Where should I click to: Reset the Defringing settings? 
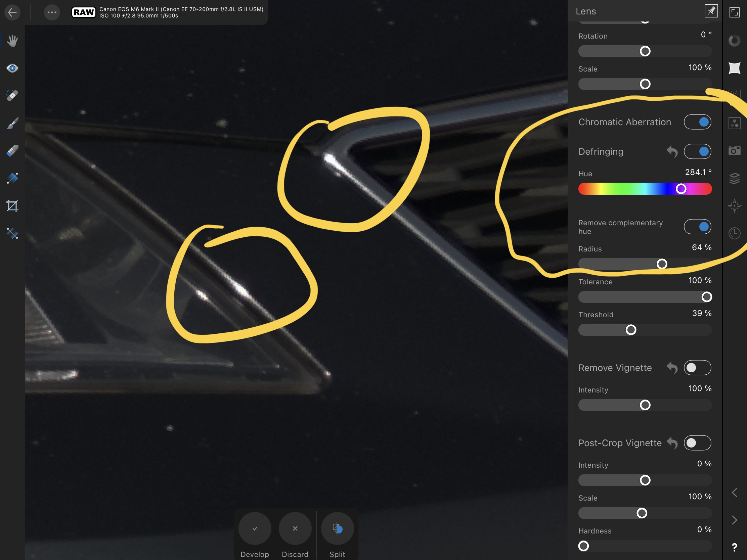pos(672,151)
